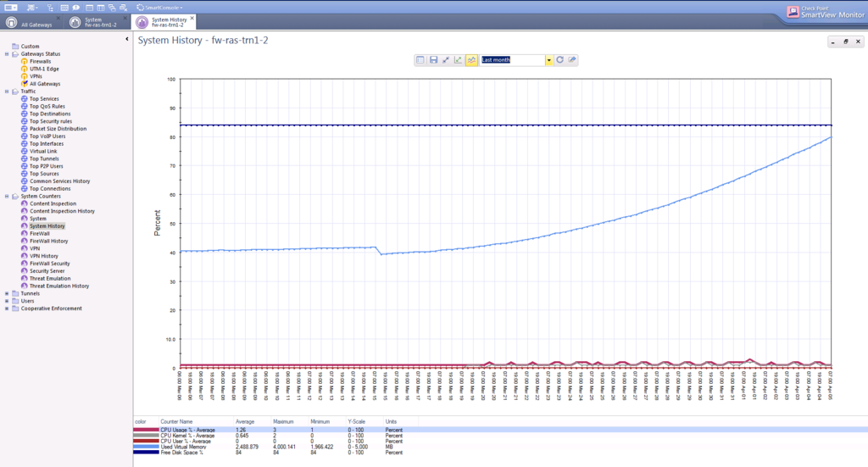Click the green arrow scale chart icon
The height and width of the screenshot is (467, 868).
tap(458, 60)
